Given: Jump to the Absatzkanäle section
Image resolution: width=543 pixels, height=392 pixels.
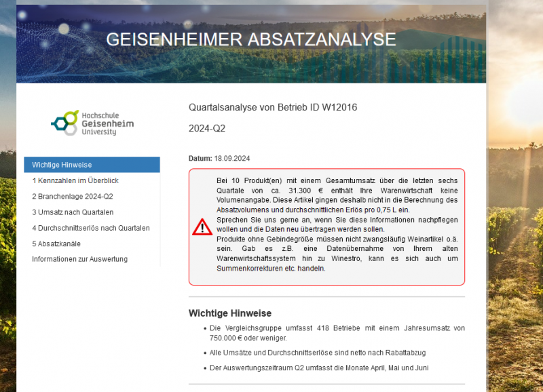Looking at the screenshot, I should (56, 243).
